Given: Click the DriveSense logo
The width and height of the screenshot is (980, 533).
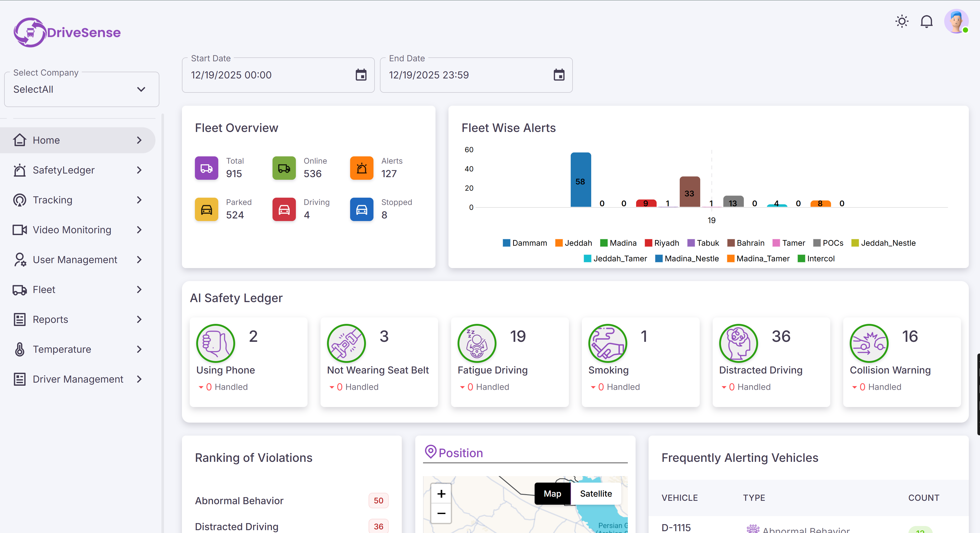Looking at the screenshot, I should [x=67, y=32].
